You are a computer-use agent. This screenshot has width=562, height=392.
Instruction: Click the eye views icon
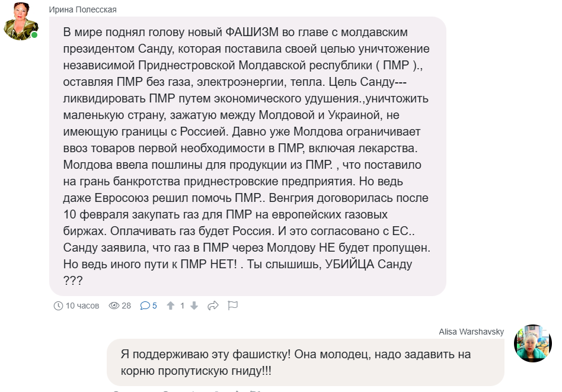(x=114, y=306)
